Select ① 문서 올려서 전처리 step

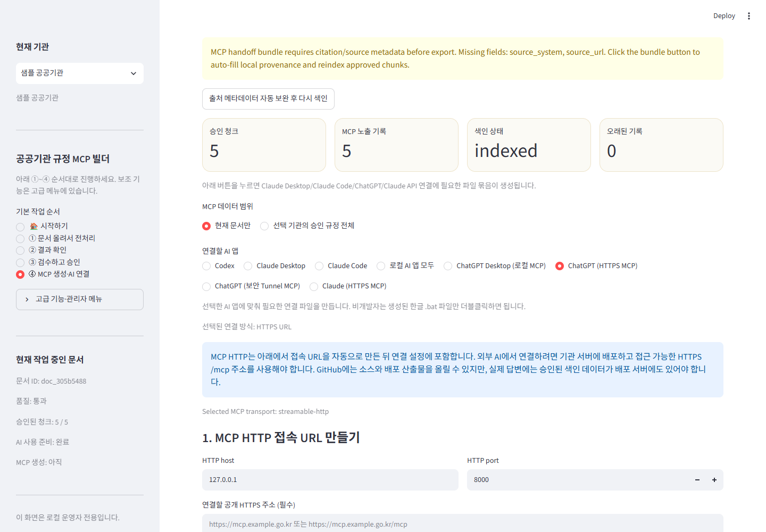click(x=56, y=238)
